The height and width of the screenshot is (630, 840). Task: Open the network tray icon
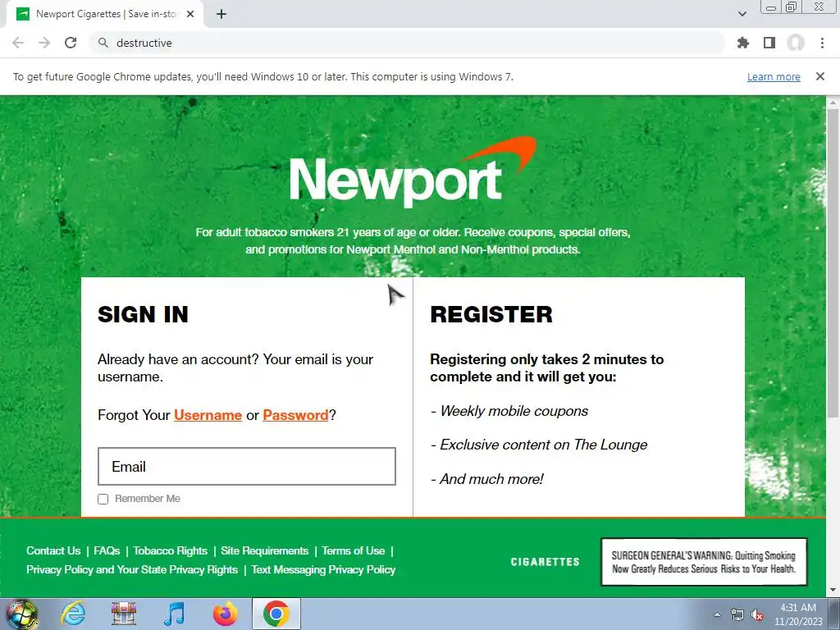(x=737, y=614)
